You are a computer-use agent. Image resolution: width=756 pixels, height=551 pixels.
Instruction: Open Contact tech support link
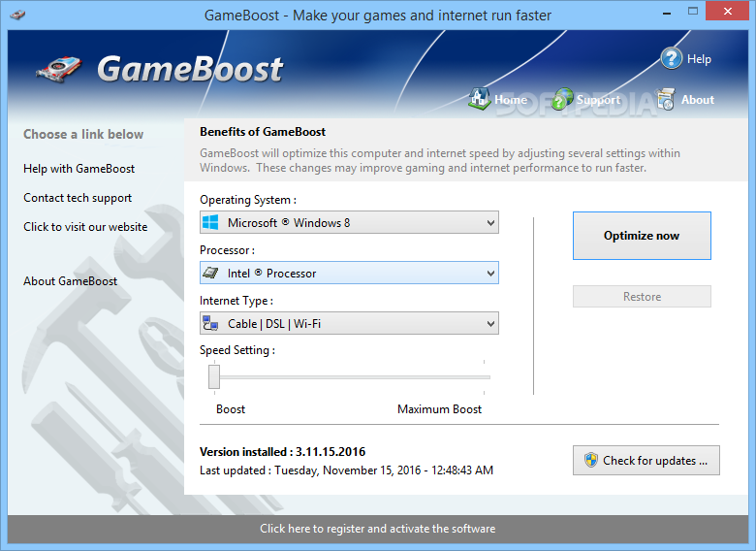click(78, 198)
